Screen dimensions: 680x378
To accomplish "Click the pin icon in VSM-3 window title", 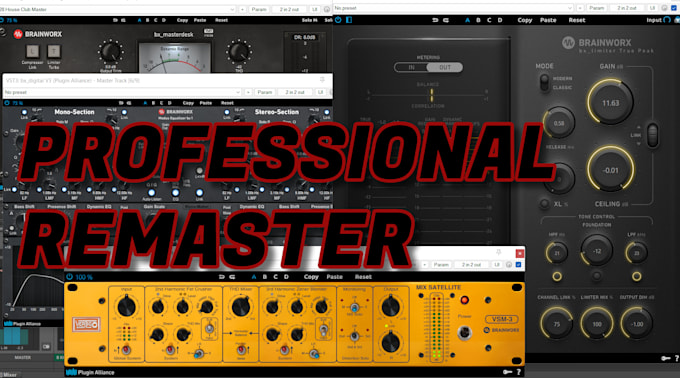I will 499,252.
